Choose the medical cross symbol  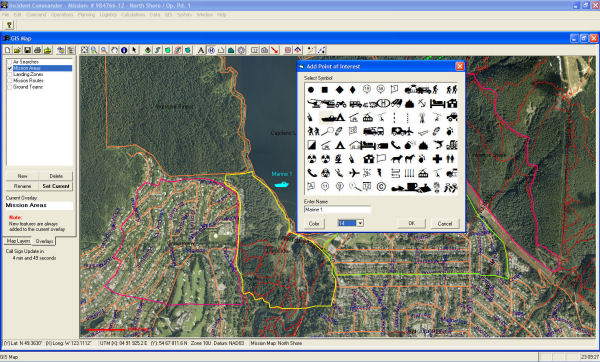[x=437, y=159]
